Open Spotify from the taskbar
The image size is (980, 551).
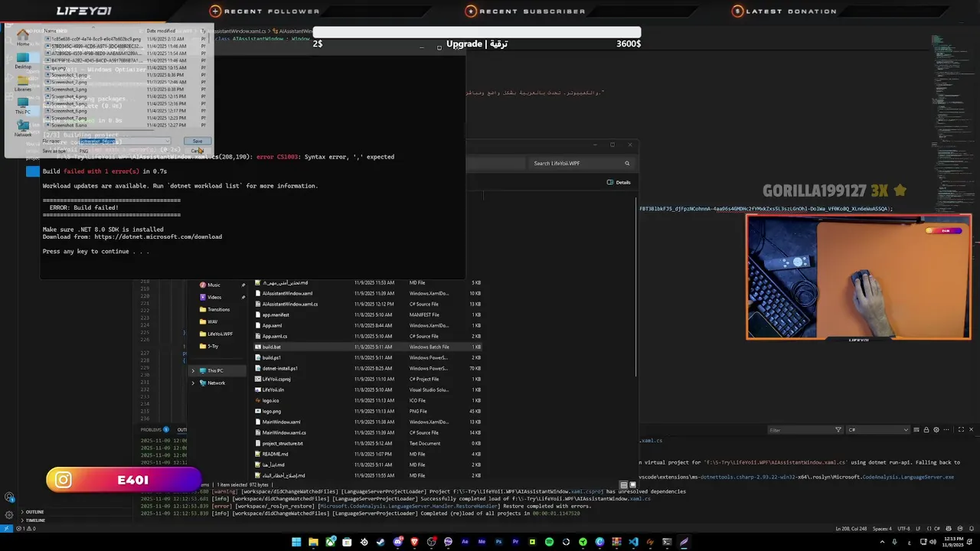click(549, 542)
